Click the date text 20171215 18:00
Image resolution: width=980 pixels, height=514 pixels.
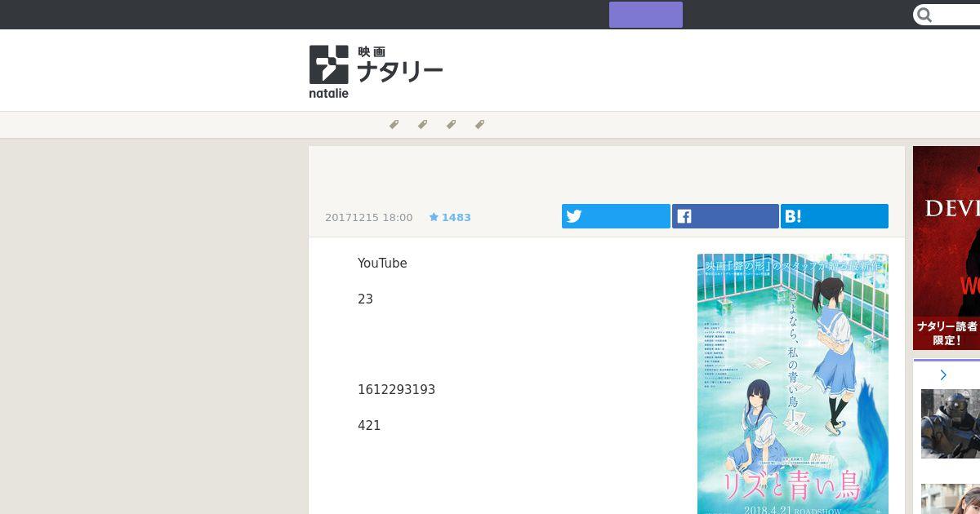pos(369,217)
